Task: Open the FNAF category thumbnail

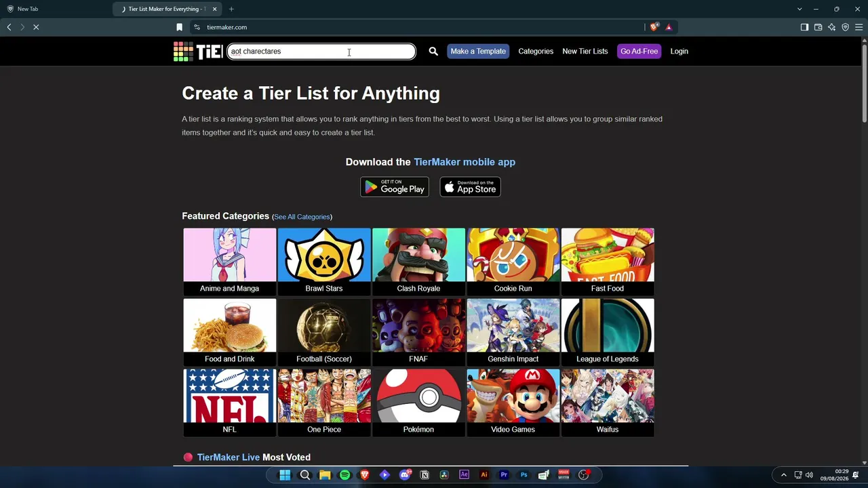Action: tap(418, 332)
